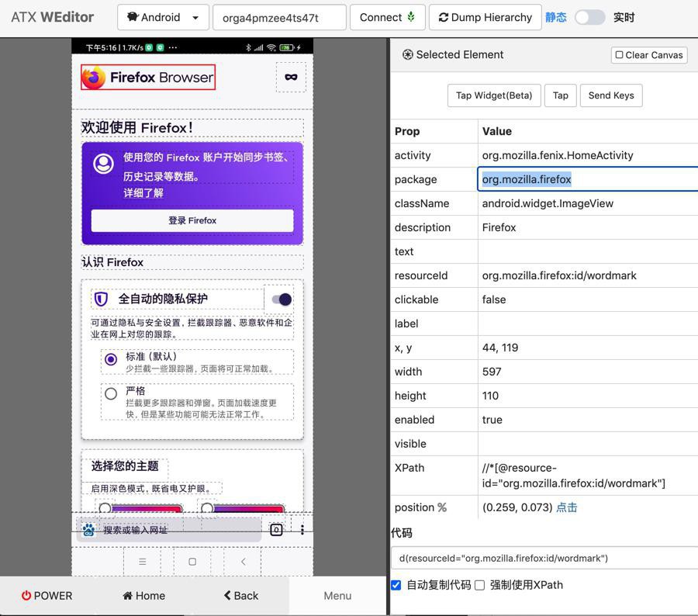Click the Android robot icon in platform selector

(133, 17)
